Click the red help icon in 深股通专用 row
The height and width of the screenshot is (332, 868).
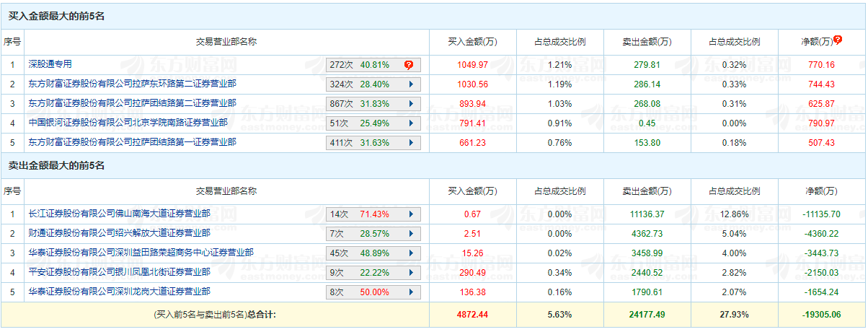coord(409,65)
